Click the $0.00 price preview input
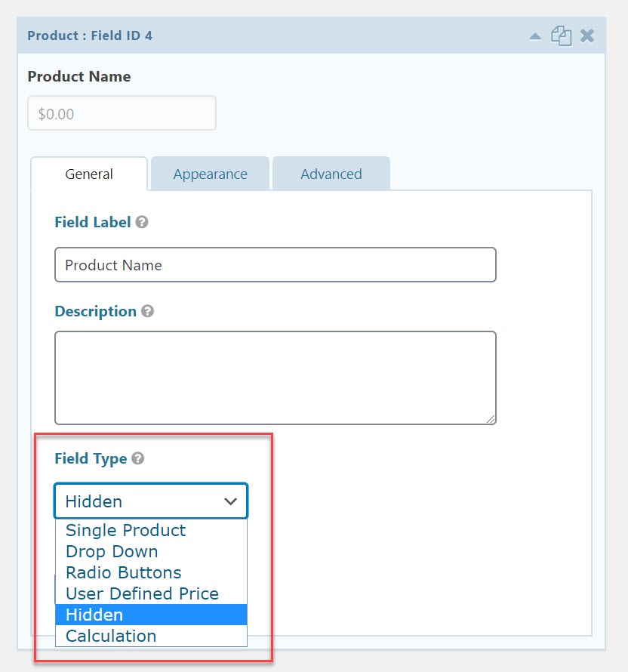628x672 pixels. click(122, 113)
